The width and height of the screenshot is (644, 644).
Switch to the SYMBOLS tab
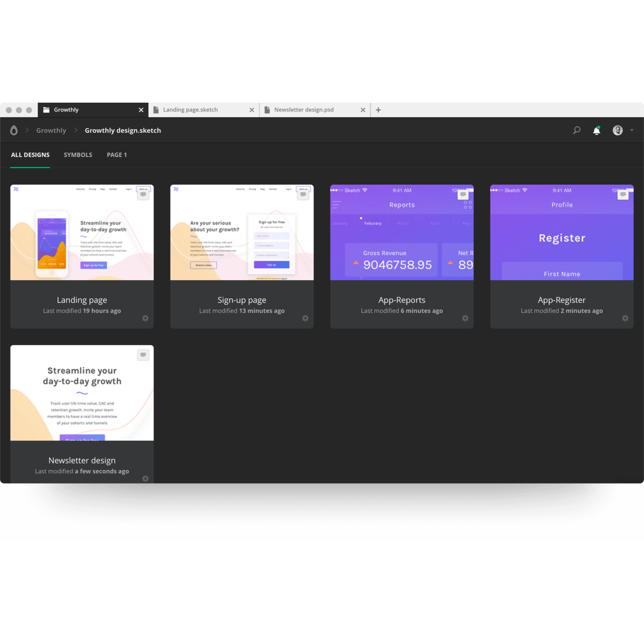coord(78,155)
